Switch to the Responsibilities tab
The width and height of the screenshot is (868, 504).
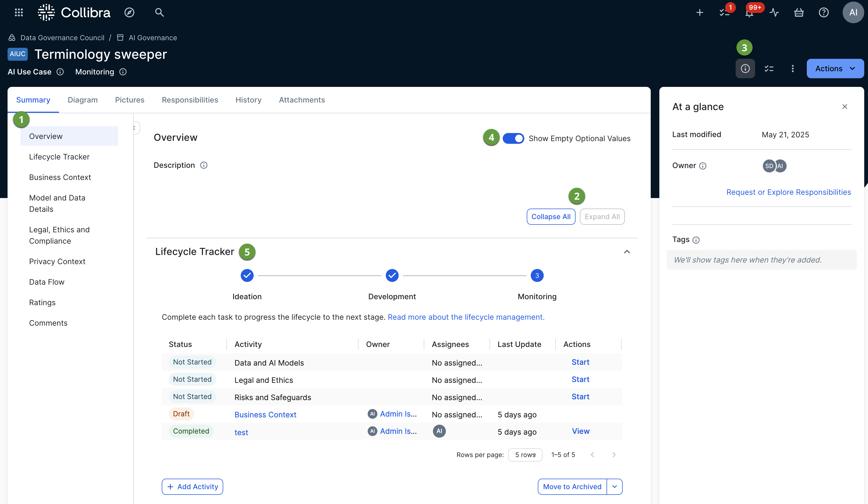pos(190,100)
